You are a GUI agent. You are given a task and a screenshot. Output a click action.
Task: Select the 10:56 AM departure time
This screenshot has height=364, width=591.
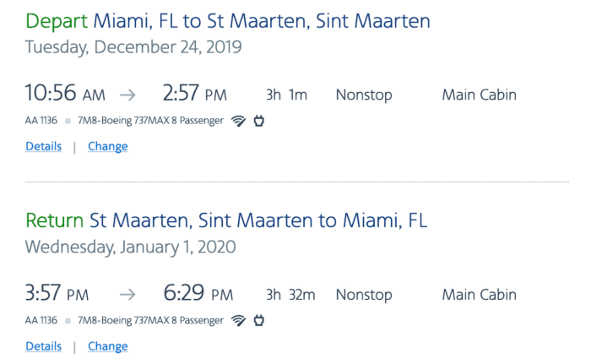coord(65,94)
